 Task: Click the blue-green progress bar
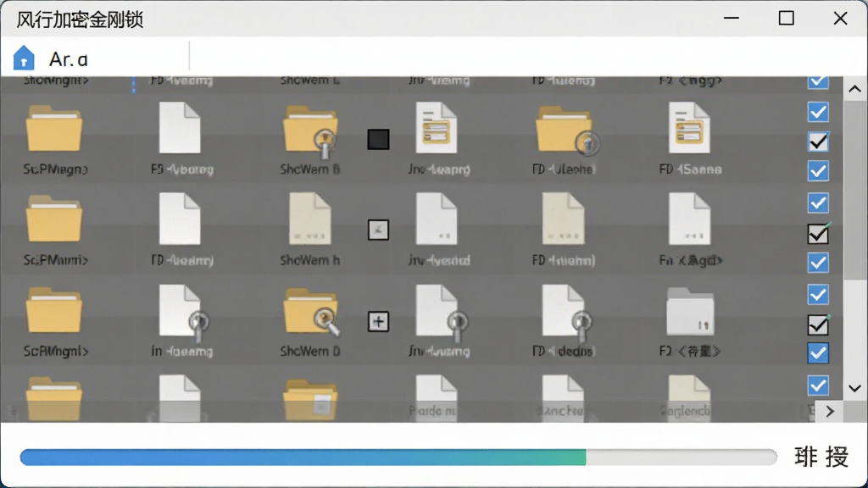pyautogui.click(x=398, y=457)
